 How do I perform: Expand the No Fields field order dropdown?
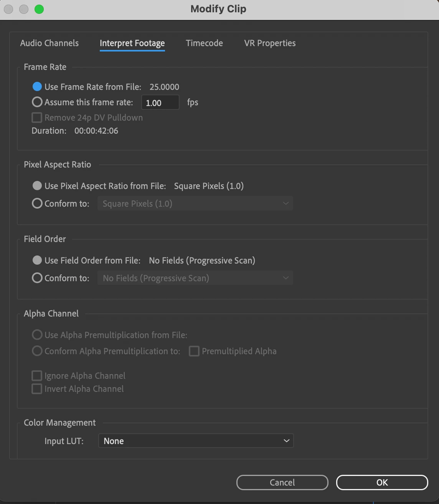[195, 278]
